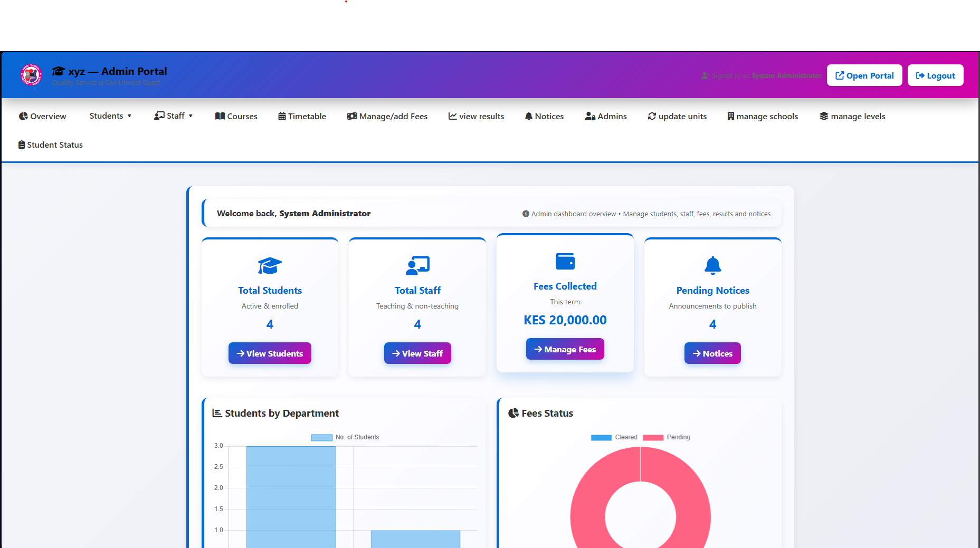Select update units nav item
The width and height of the screenshot is (980, 548).
click(x=678, y=116)
